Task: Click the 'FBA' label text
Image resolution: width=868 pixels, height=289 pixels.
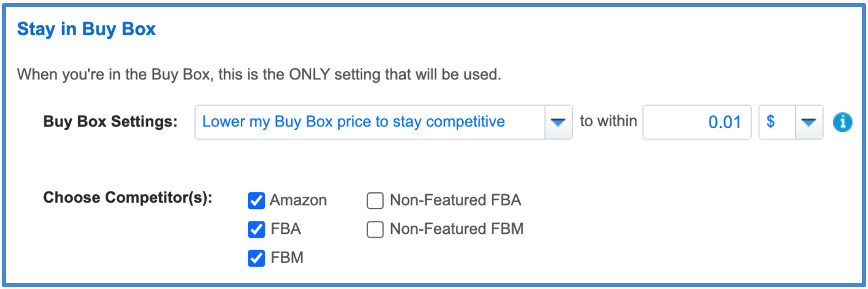Action: click(285, 229)
